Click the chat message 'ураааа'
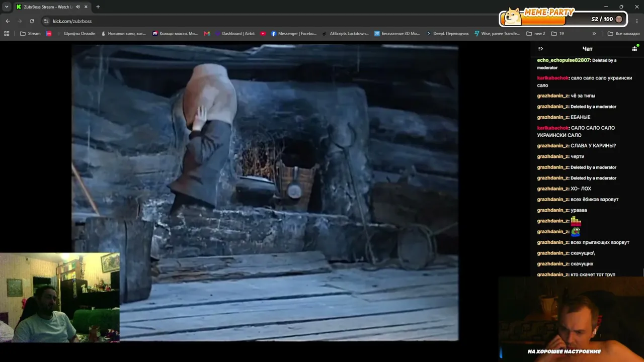Image resolution: width=644 pixels, height=362 pixels. pyautogui.click(x=579, y=210)
